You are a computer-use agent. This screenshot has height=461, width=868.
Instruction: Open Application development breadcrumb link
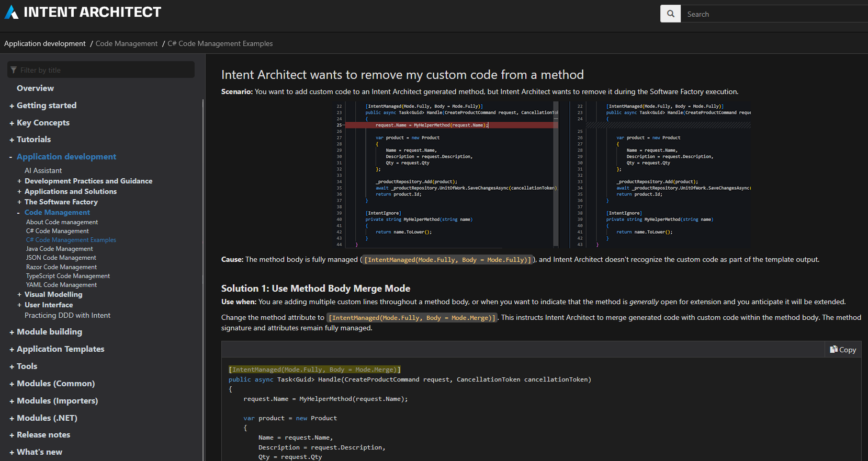pyautogui.click(x=45, y=43)
